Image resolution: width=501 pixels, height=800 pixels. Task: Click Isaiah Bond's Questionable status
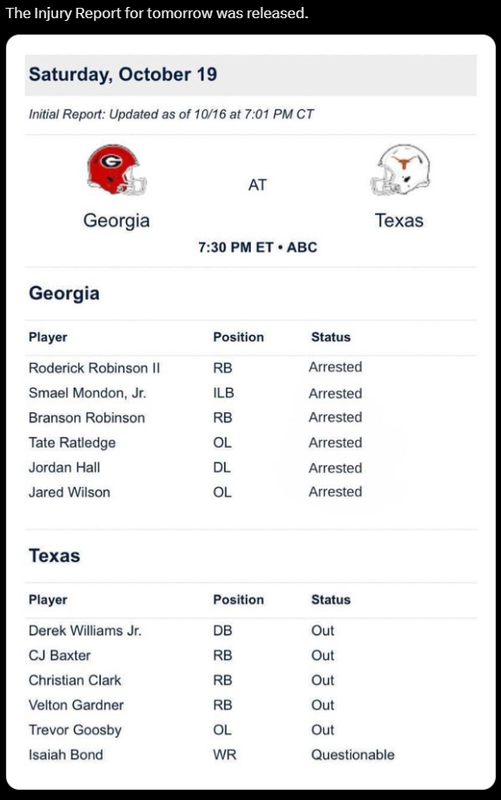[353, 755]
